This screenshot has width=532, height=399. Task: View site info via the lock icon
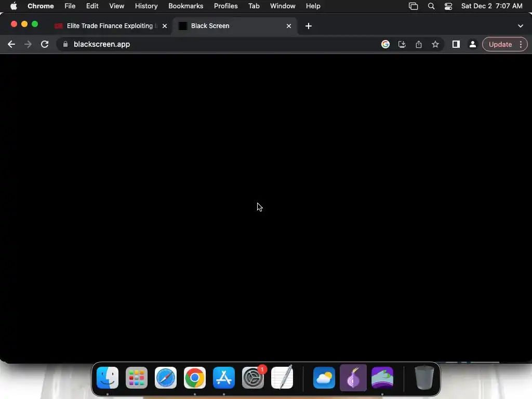click(x=65, y=44)
